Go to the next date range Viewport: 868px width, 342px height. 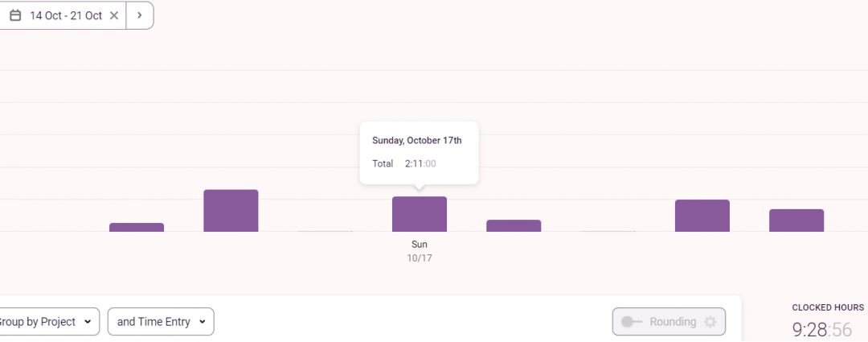click(x=140, y=15)
